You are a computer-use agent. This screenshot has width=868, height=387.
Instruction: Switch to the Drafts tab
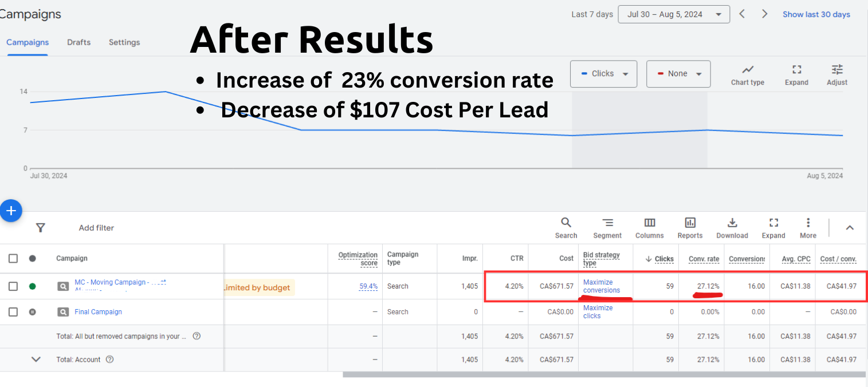[78, 42]
